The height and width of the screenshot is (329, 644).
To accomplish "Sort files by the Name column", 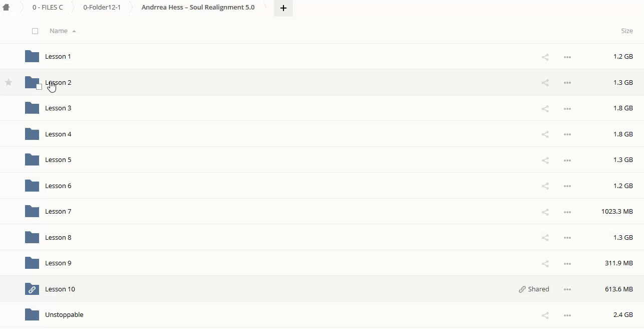I will point(59,31).
